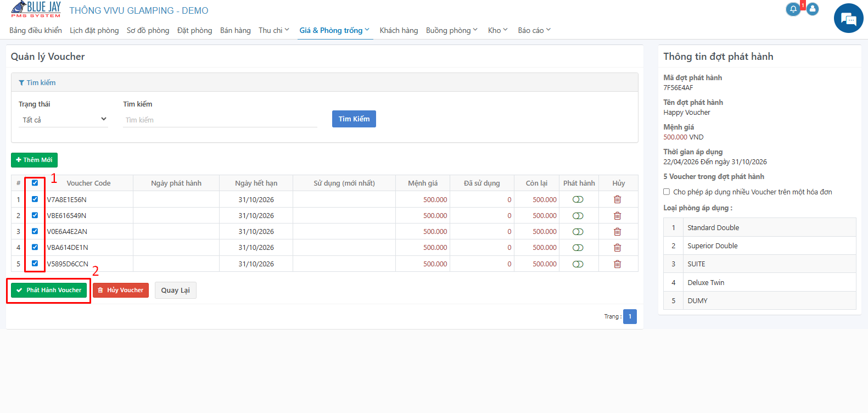Select the SUITE room type row
This screenshot has height=413, width=868.
click(x=760, y=264)
